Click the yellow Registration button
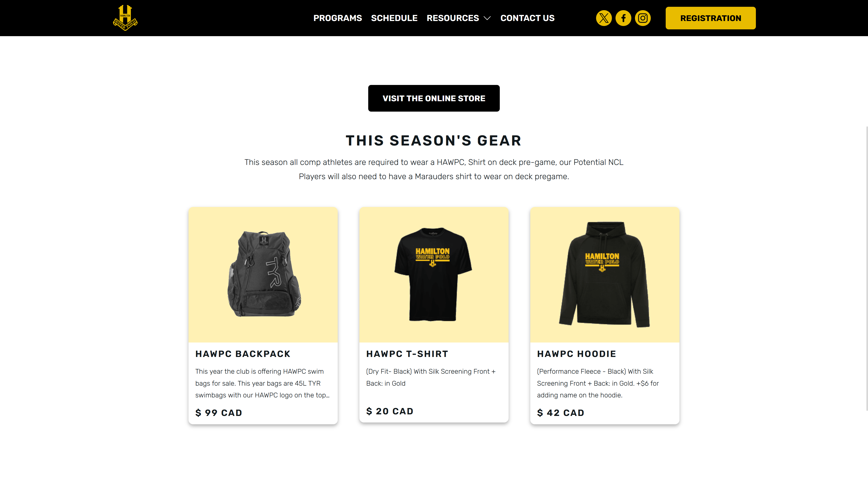The width and height of the screenshot is (868, 488). click(x=711, y=18)
